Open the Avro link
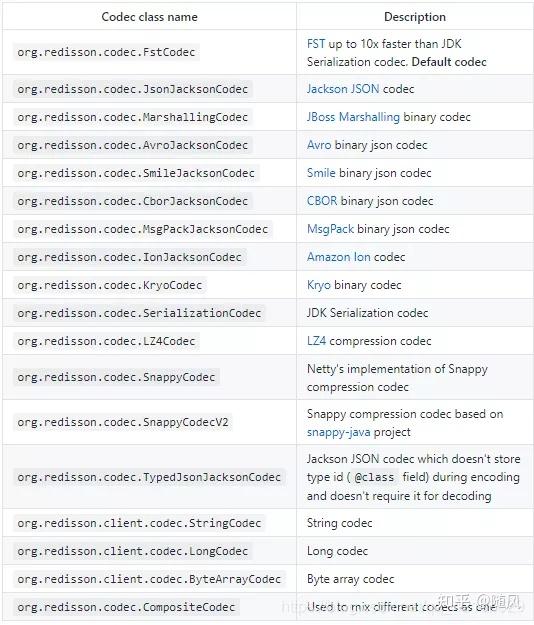534x625 pixels. (x=319, y=145)
